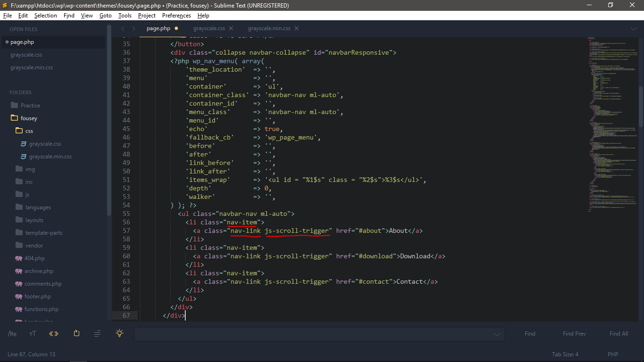The width and height of the screenshot is (644, 362).
Task: Open the Goto menu
Action: click(106, 16)
